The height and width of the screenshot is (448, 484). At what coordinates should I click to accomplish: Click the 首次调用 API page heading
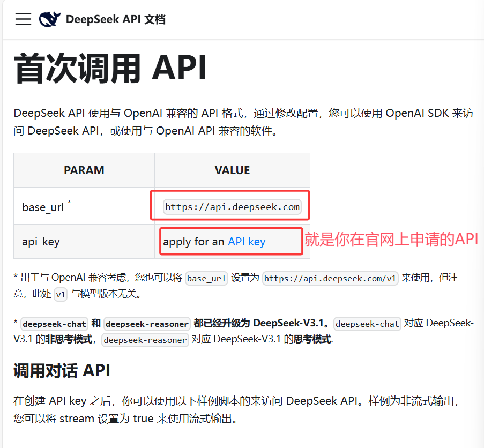(x=110, y=69)
